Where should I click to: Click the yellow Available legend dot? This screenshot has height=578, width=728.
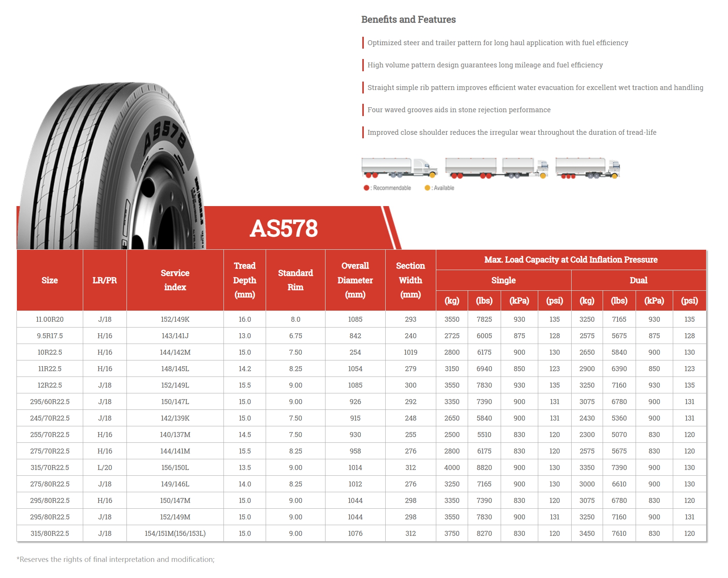coord(427,188)
